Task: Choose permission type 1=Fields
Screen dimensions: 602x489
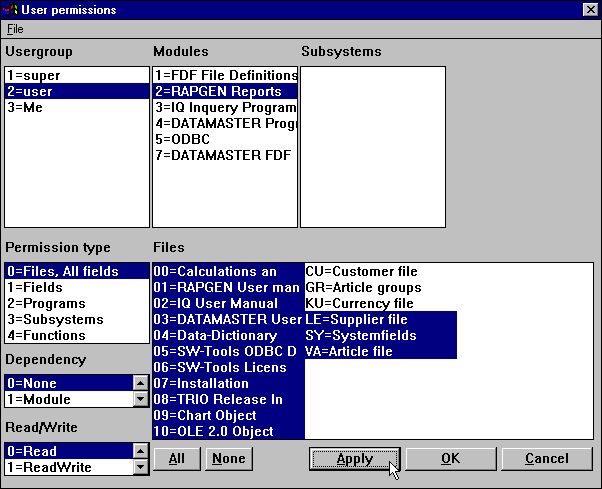Action: [x=77, y=287]
